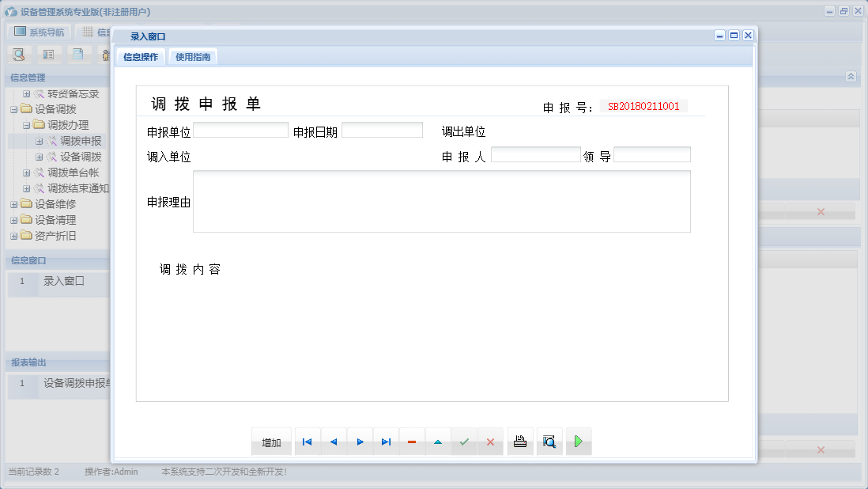
Task: Go to the first record navigation icon
Action: [307, 442]
